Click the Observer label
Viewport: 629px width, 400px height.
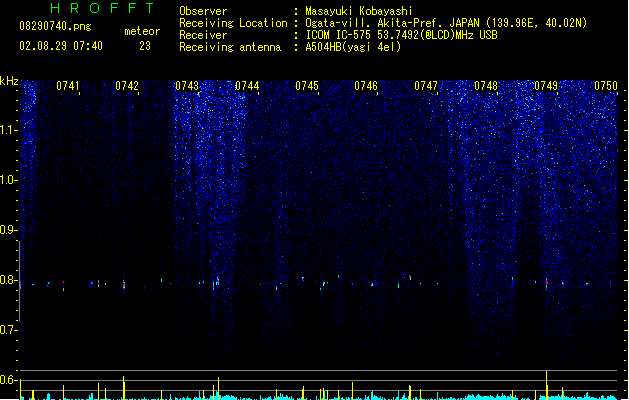(203, 11)
